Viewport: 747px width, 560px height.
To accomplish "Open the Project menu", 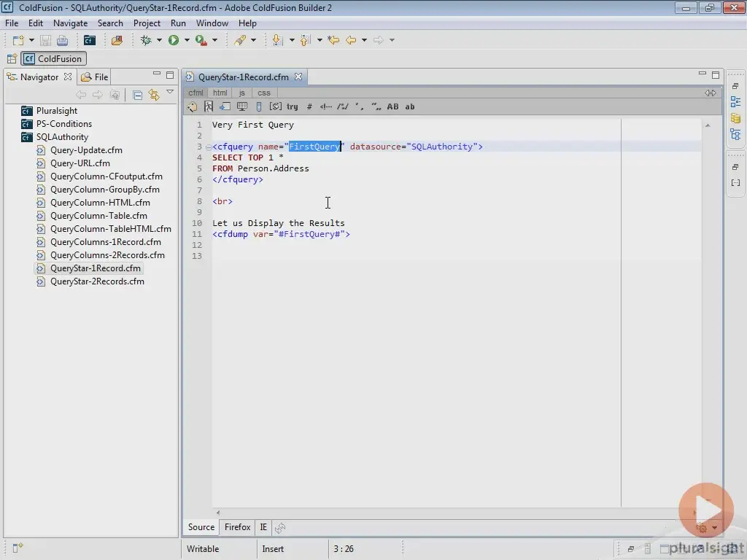I will point(147,23).
